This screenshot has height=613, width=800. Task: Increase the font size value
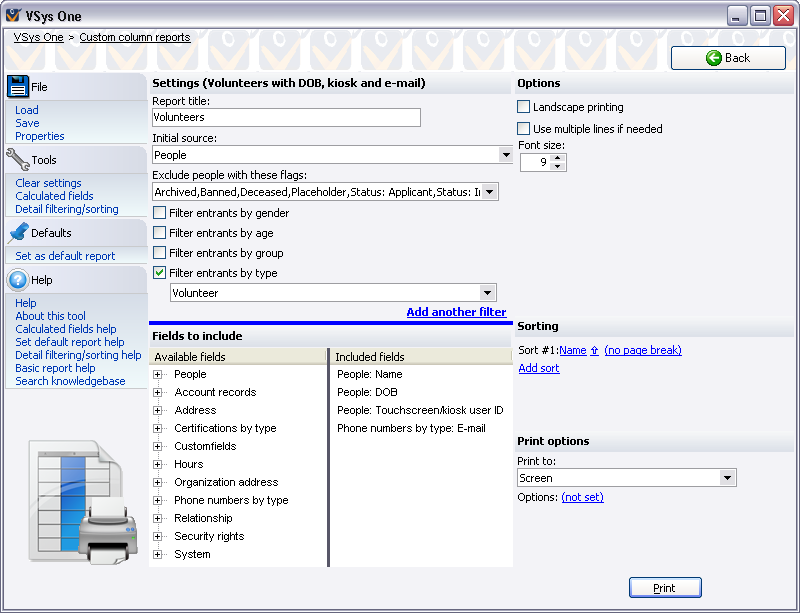[558, 158]
